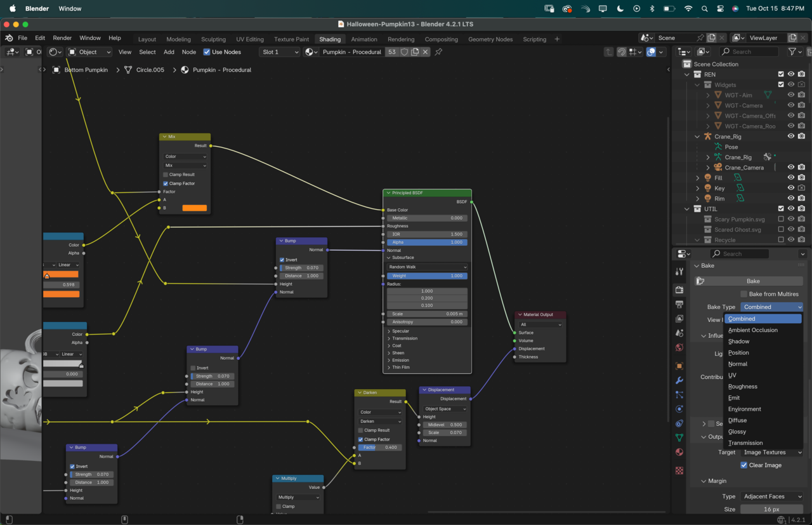Image resolution: width=812 pixels, height=525 pixels.
Task: Open the Object properties tab
Action: (x=679, y=366)
